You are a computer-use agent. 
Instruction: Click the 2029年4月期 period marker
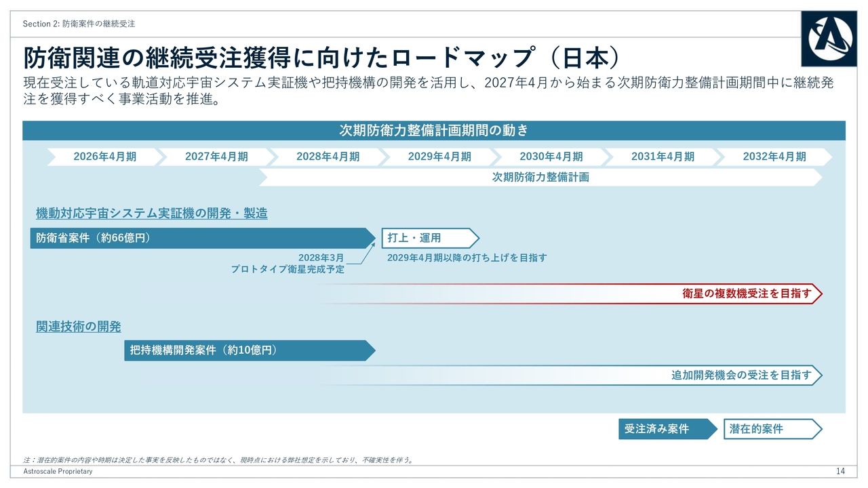pos(439,157)
